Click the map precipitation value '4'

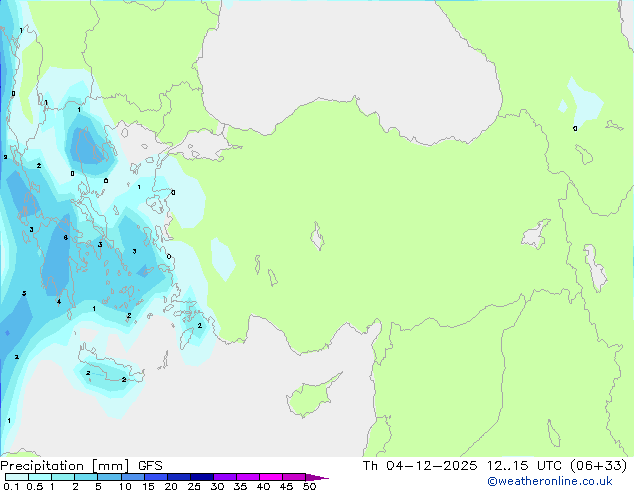tap(59, 302)
